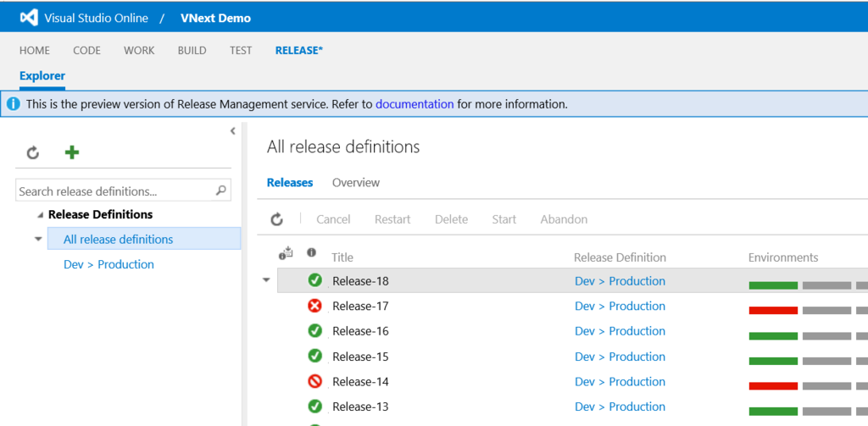Collapse the left pane with chevron

tap(233, 130)
